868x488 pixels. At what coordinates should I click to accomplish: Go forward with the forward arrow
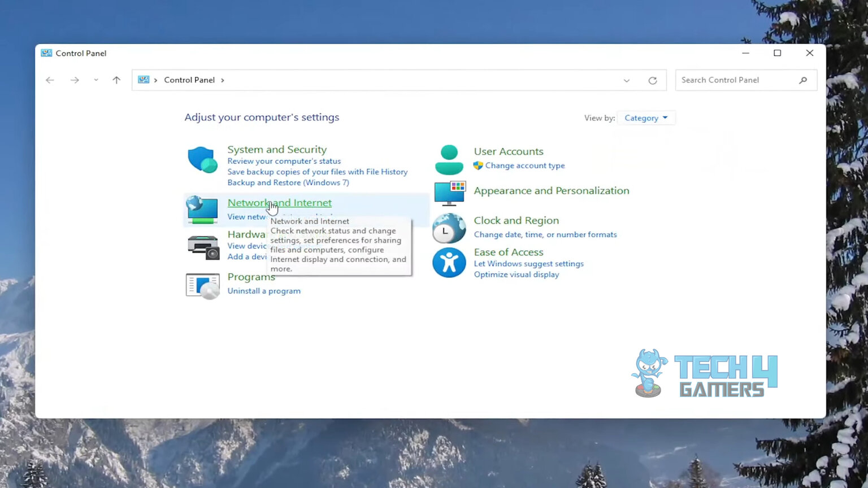[x=75, y=80]
